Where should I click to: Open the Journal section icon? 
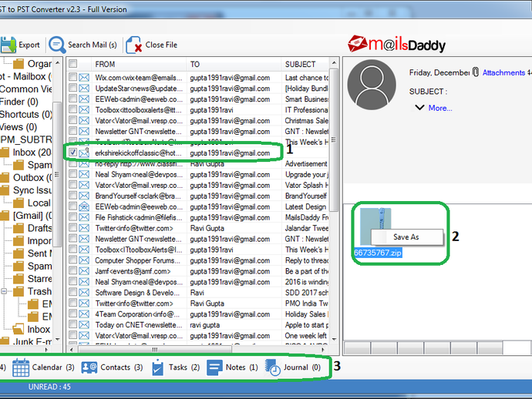coord(273,367)
